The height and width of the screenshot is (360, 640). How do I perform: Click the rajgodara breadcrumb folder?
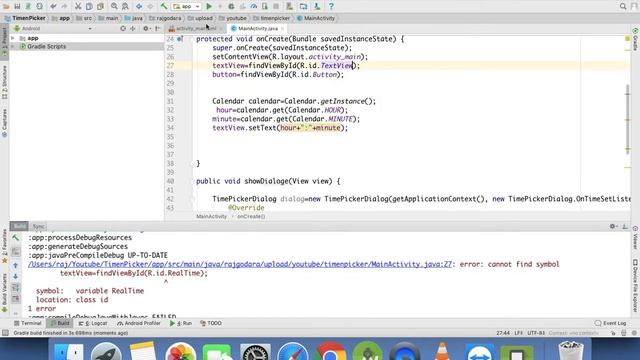click(x=165, y=18)
